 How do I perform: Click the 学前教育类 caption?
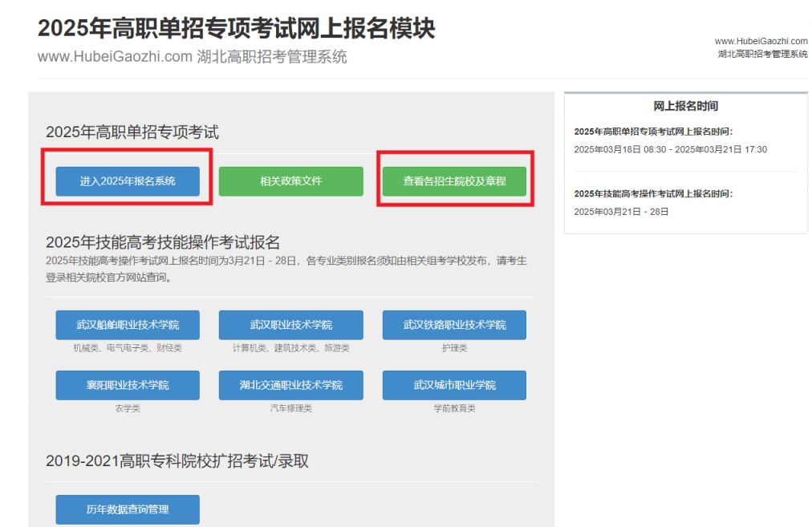pos(454,408)
